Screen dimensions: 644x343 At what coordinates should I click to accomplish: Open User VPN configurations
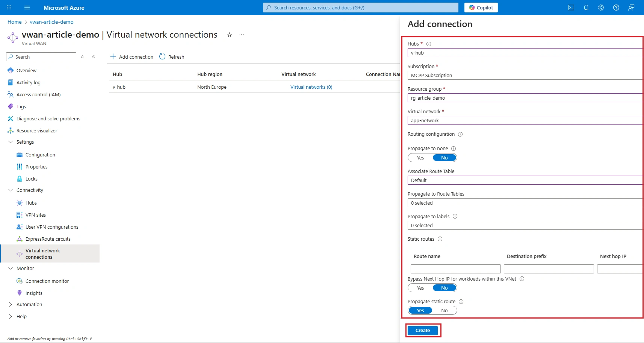pyautogui.click(x=52, y=227)
